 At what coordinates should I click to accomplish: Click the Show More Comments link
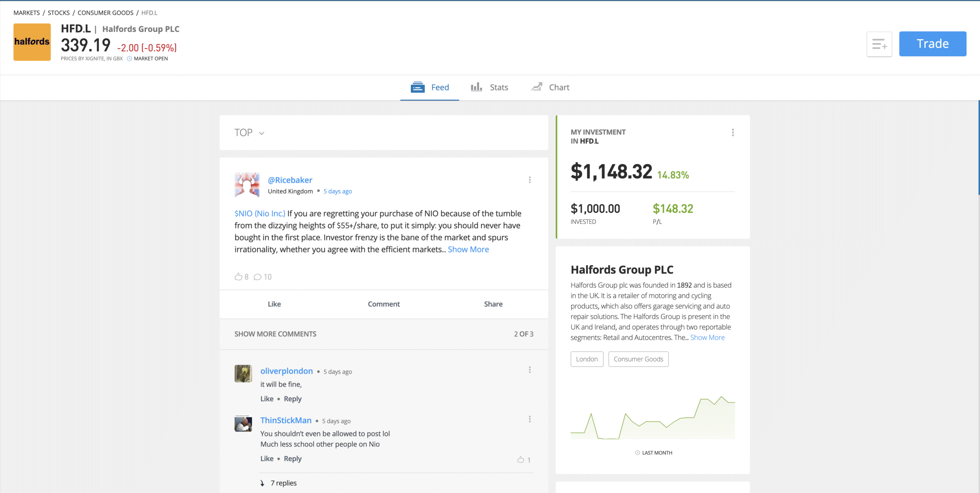[274, 334]
